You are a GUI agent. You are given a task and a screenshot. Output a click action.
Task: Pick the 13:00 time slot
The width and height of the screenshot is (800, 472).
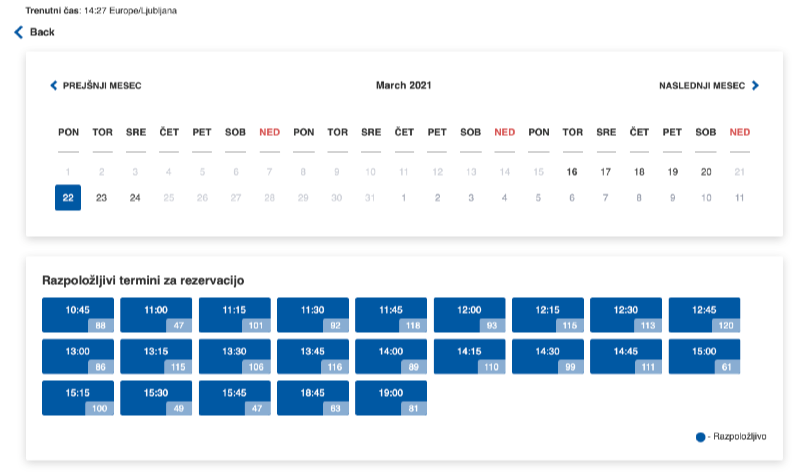point(78,356)
